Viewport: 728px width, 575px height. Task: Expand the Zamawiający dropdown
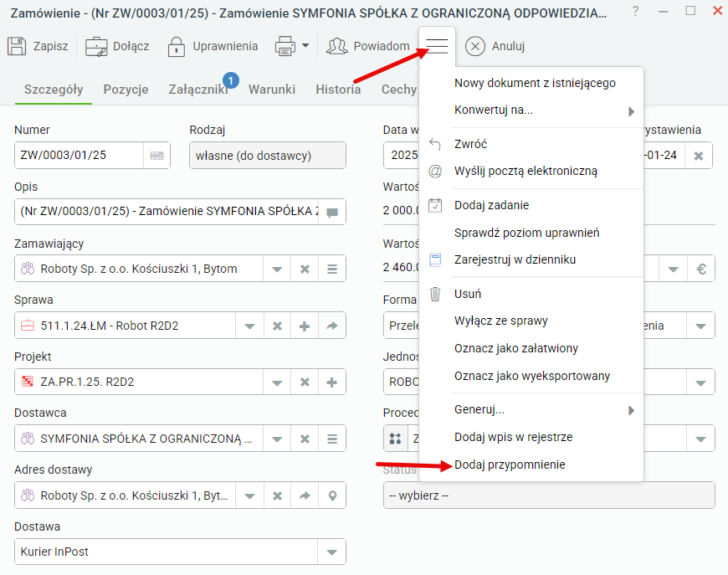[x=277, y=269]
